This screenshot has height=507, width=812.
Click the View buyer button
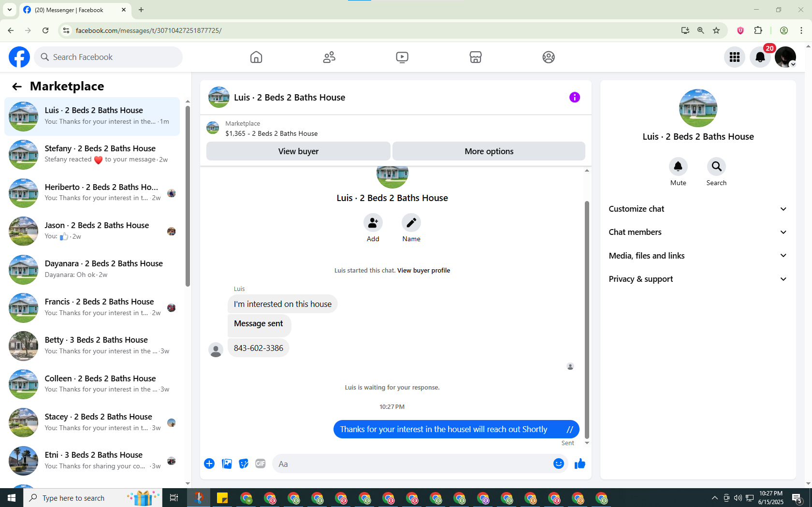[x=298, y=151]
